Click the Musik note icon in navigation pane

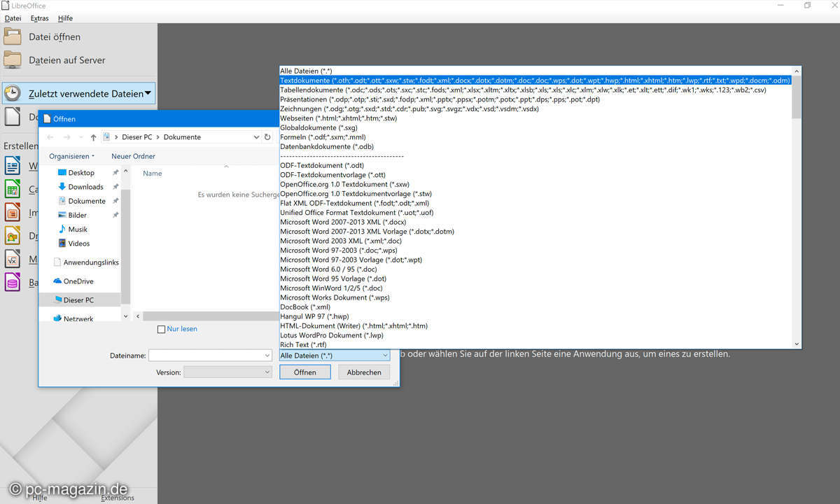[62, 229]
